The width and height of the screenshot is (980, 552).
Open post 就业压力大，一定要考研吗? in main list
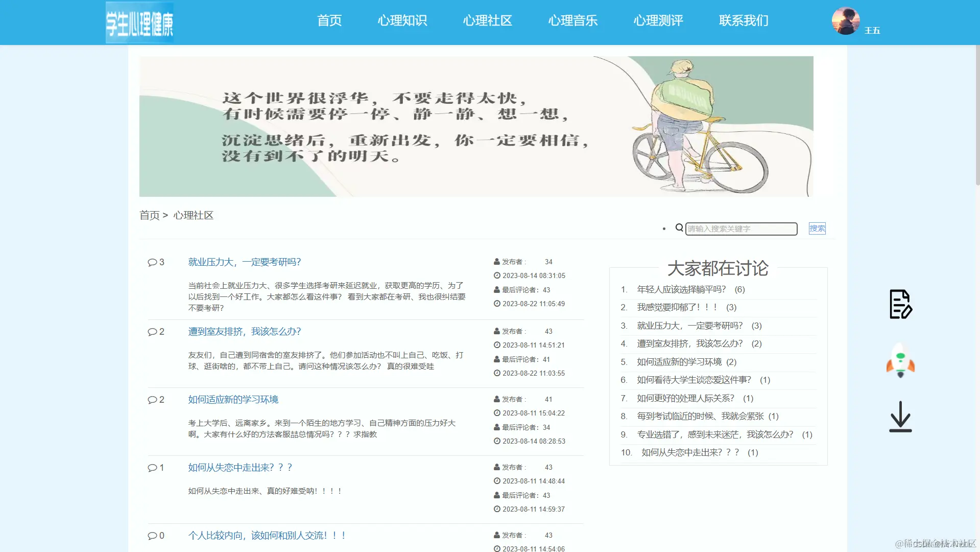tap(245, 262)
